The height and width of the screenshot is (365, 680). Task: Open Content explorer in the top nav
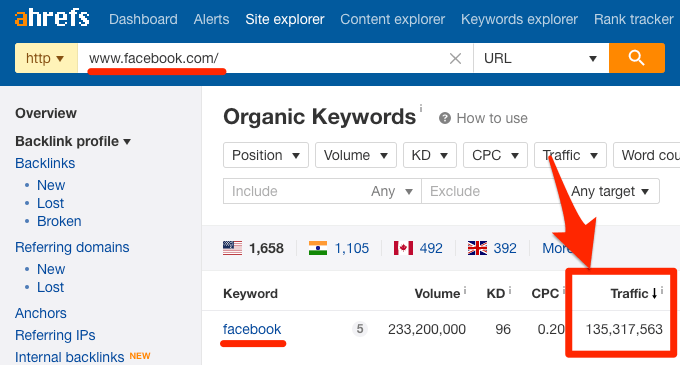[392, 19]
